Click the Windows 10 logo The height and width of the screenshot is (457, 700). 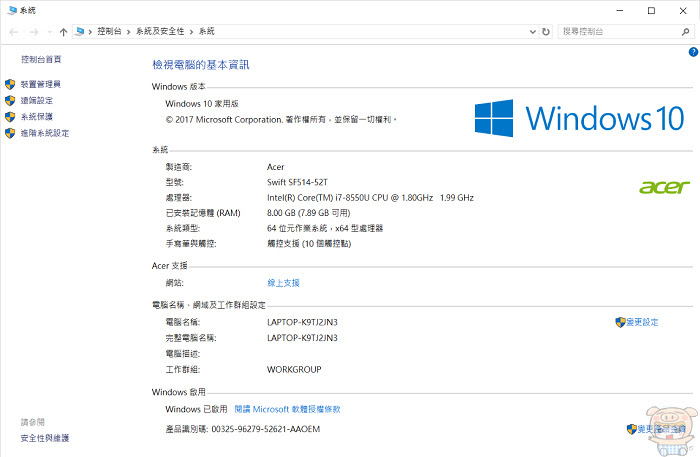[x=579, y=118]
